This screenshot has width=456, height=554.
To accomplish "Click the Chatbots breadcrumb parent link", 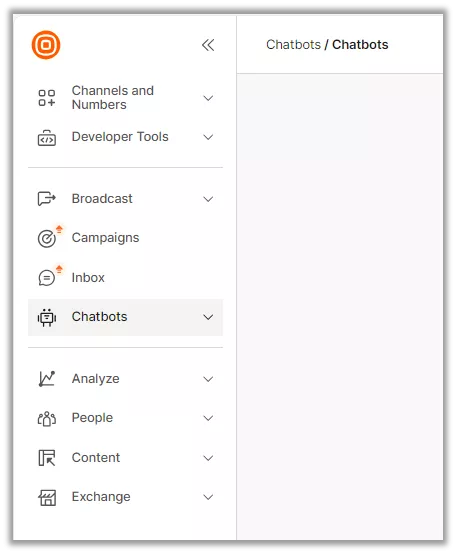I will 293,45.
